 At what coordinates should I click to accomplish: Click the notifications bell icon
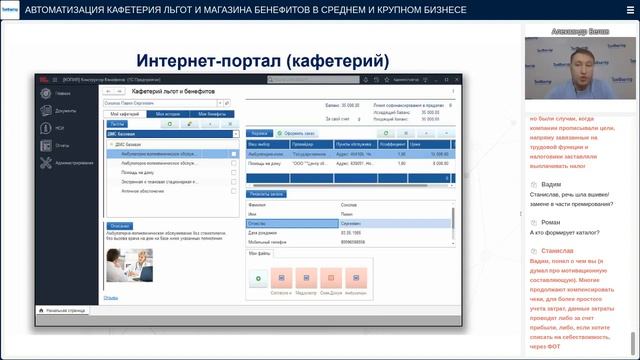[366, 80]
